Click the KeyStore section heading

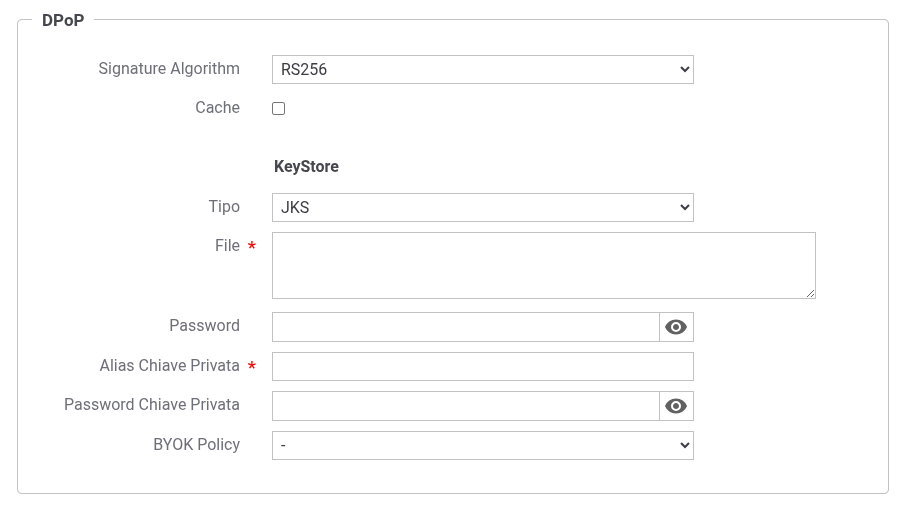click(306, 167)
